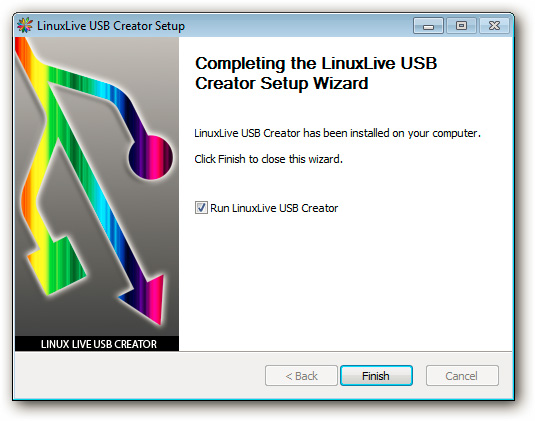Uncheck the Run LinuxLive USB Creator checkbox
Viewport: 535px width, 421px height.
pos(201,207)
